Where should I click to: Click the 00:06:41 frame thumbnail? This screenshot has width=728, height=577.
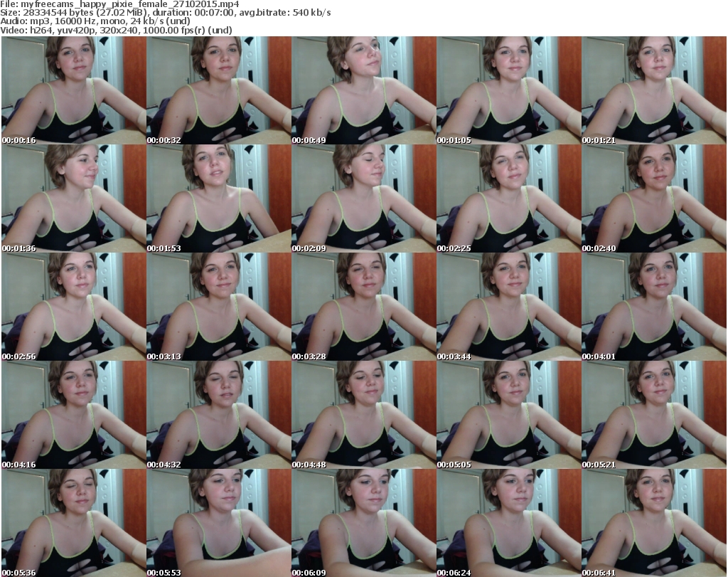click(x=654, y=523)
